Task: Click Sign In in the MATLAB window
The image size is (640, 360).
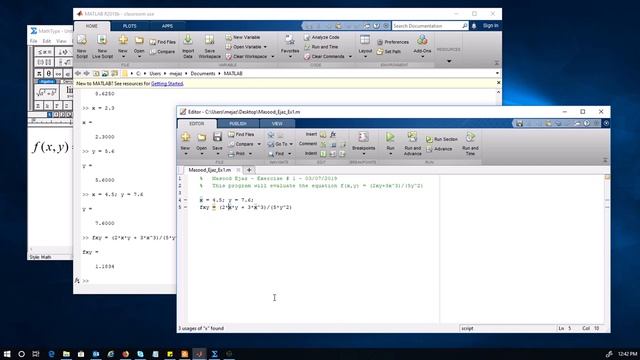Action: point(490,26)
